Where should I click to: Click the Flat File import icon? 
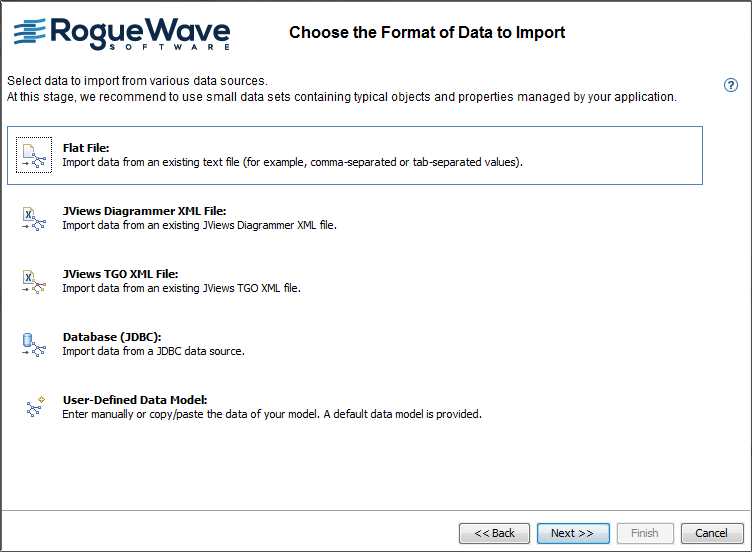pyautogui.click(x=34, y=155)
